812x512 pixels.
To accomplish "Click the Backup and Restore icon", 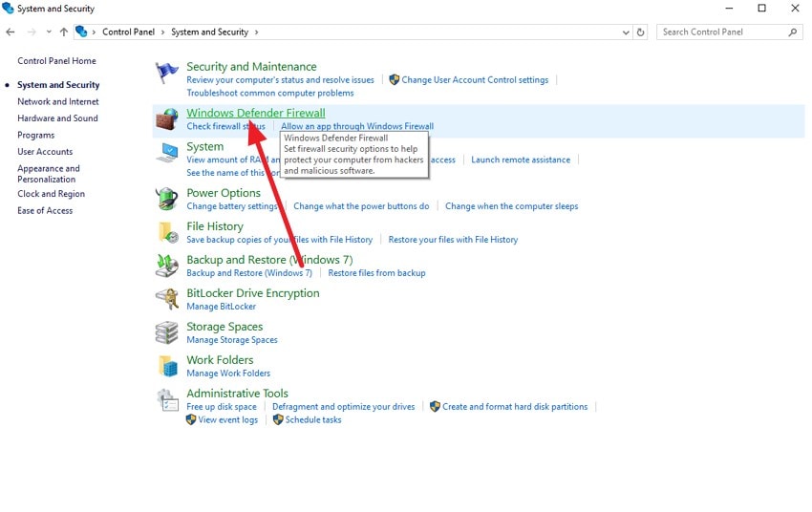I will point(167,266).
